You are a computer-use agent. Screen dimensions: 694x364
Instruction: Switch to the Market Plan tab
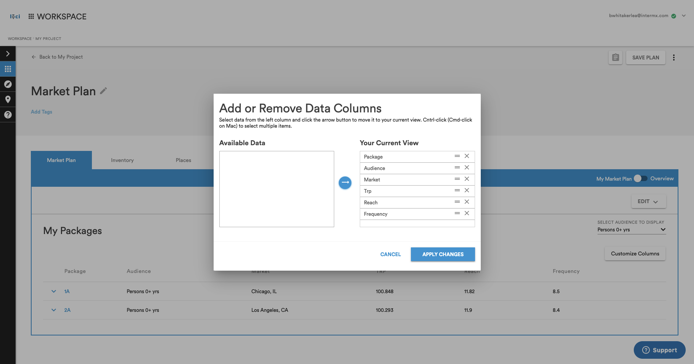click(61, 160)
